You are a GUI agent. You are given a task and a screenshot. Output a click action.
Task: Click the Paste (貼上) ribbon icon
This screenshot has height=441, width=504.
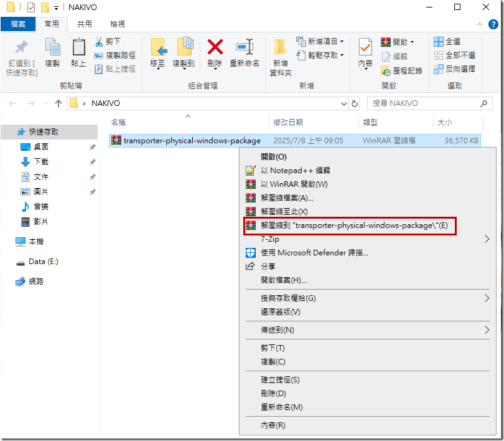pos(78,47)
